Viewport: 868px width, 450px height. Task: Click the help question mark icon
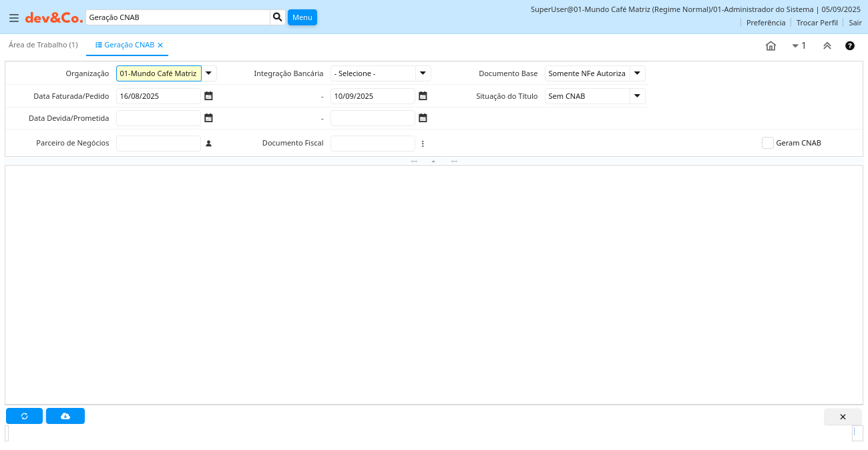(850, 46)
